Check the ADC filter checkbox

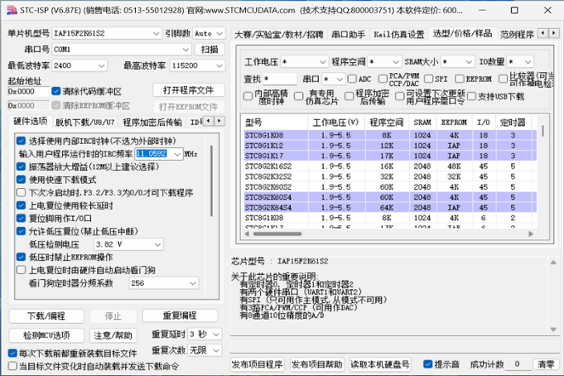pyautogui.click(x=352, y=79)
